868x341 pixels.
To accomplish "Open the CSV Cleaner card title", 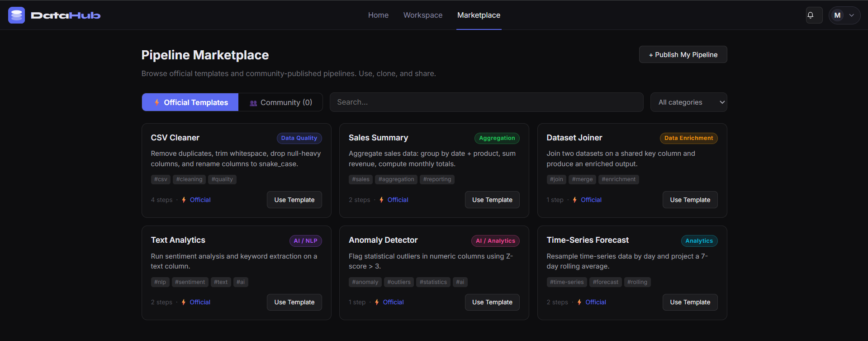I will click(x=175, y=138).
